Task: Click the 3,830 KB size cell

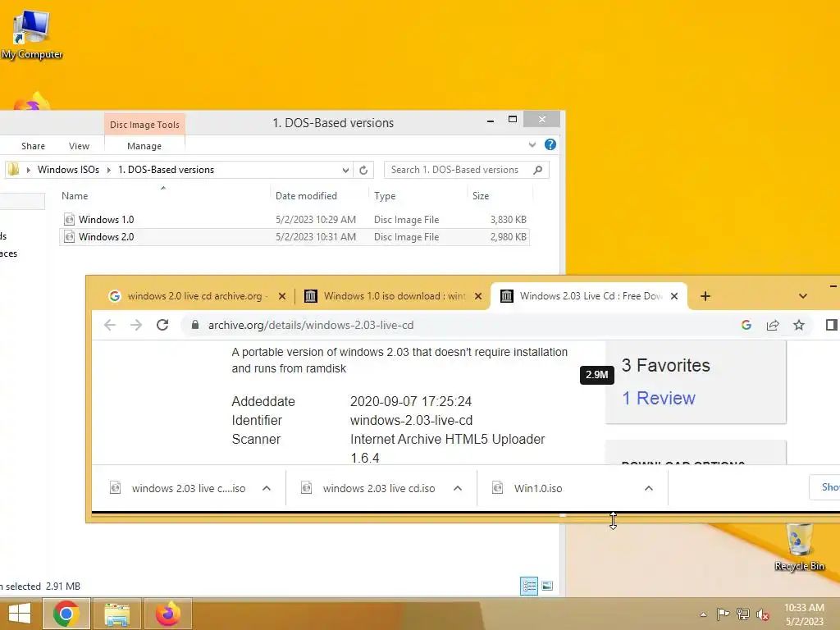Action: click(508, 220)
